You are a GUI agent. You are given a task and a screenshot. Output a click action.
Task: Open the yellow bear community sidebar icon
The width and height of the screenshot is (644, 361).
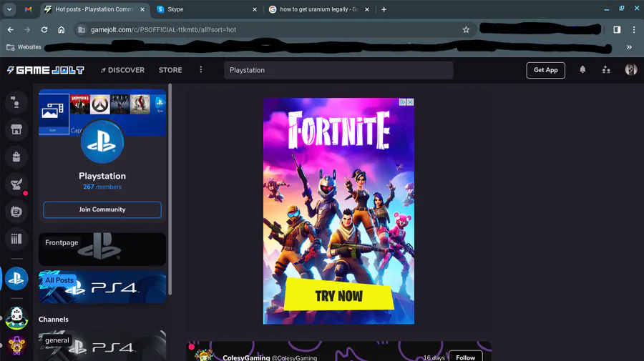(x=16, y=345)
